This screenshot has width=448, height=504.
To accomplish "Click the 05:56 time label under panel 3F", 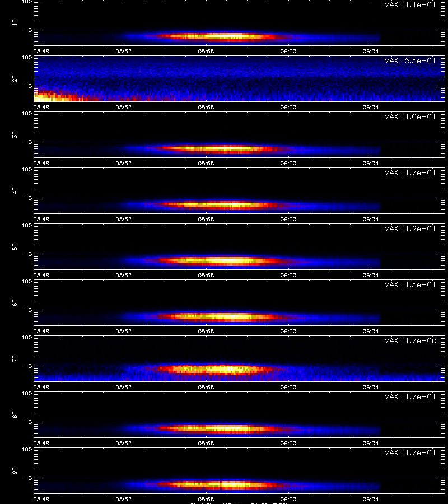I will (206, 164).
